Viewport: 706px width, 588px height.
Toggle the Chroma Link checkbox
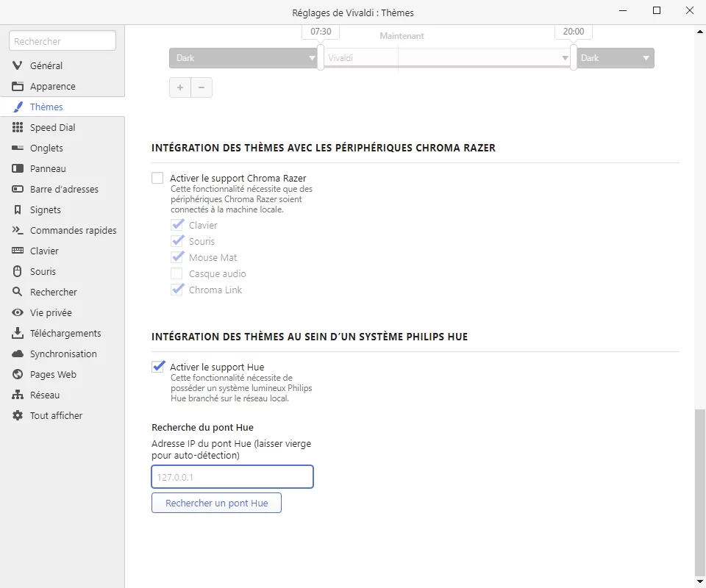coord(177,290)
